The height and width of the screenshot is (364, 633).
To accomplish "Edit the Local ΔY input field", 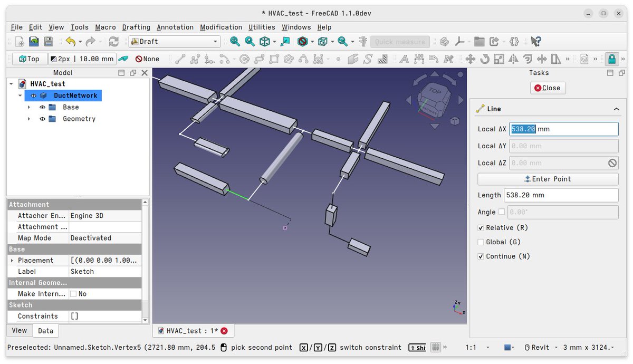I will pos(563,146).
